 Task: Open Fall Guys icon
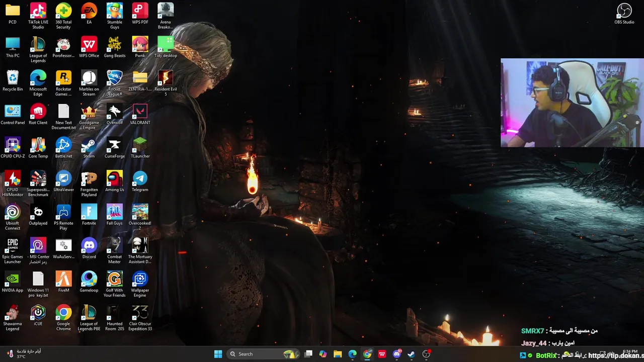[115, 215]
